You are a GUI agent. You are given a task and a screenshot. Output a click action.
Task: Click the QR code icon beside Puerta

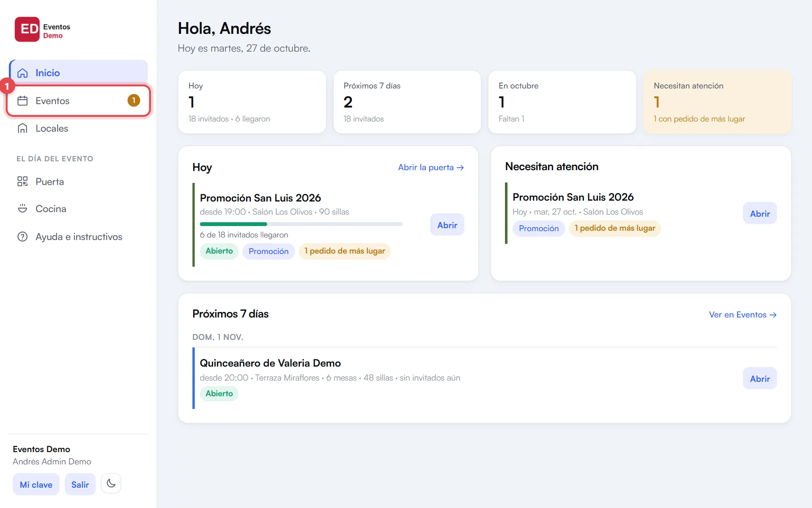22,182
